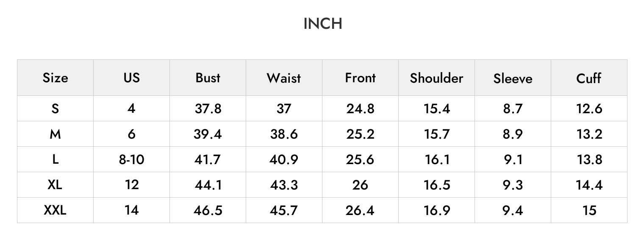
Task: Click the US column header
Action: (131, 78)
